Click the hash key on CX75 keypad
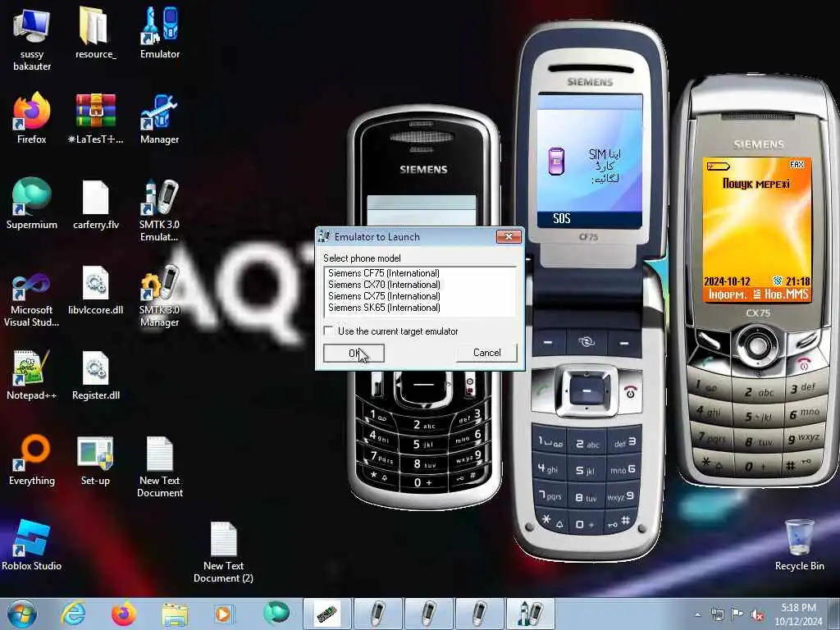The height and width of the screenshot is (630, 840). point(797,465)
